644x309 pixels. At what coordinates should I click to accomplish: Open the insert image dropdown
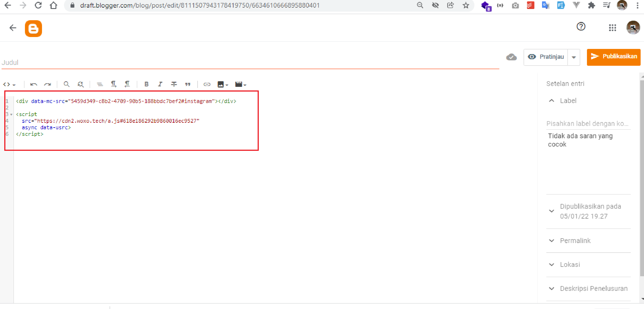point(223,84)
